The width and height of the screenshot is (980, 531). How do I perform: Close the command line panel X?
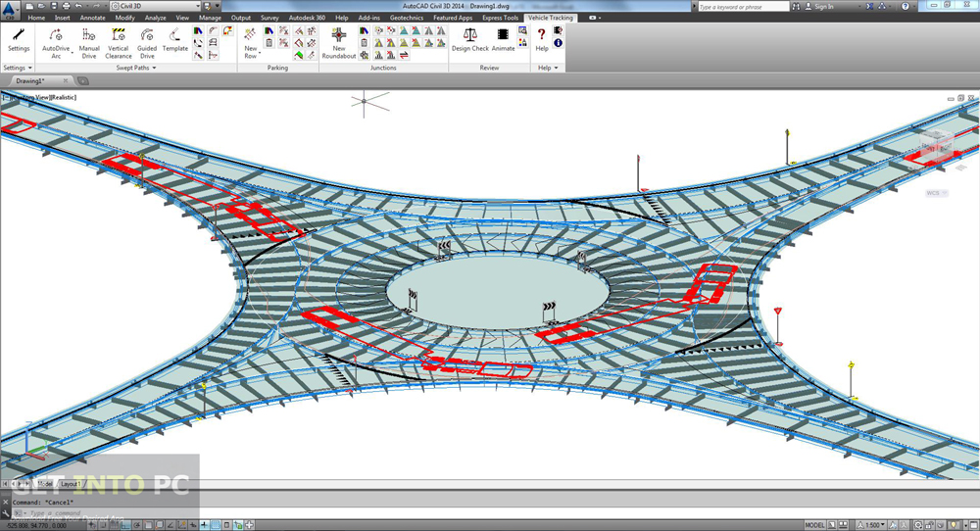coord(6,502)
